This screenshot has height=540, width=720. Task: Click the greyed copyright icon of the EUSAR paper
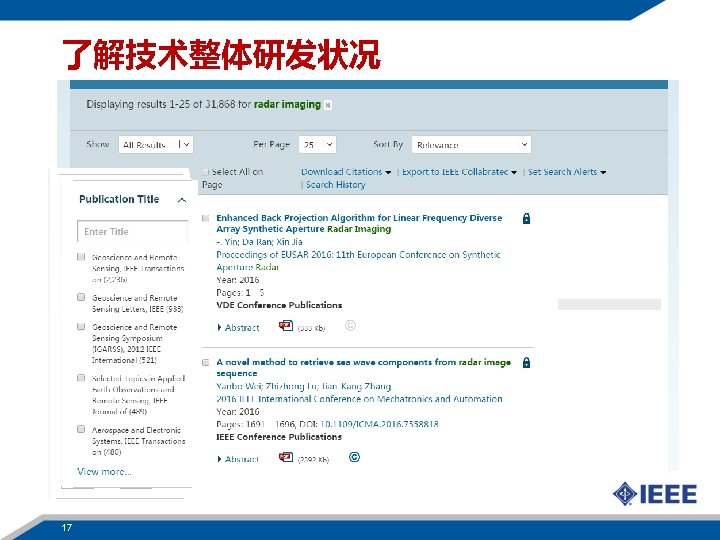pos(350,326)
